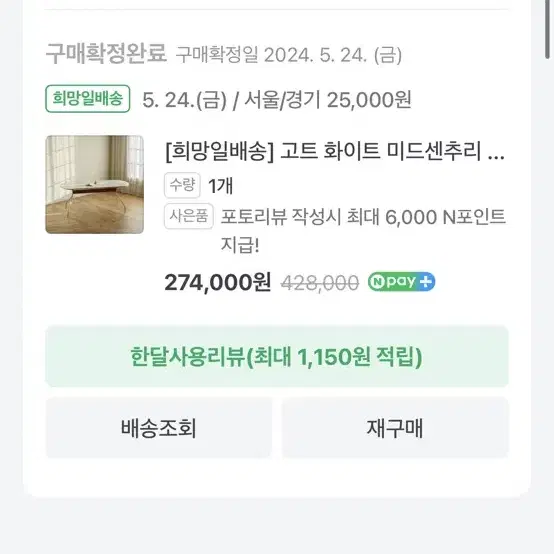This screenshot has height=554, width=554.
Task: Open the 한달사용리뷰 review button
Action: [x=277, y=356]
